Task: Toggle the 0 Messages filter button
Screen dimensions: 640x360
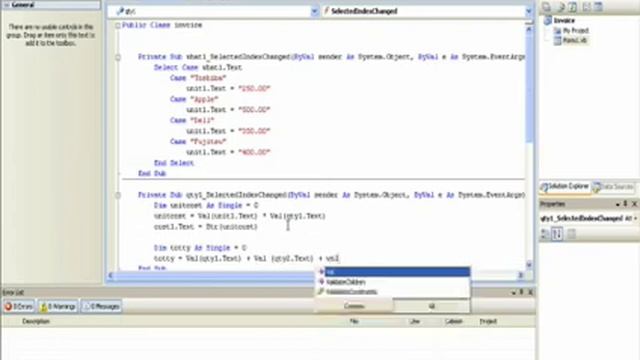Action: [101, 307]
